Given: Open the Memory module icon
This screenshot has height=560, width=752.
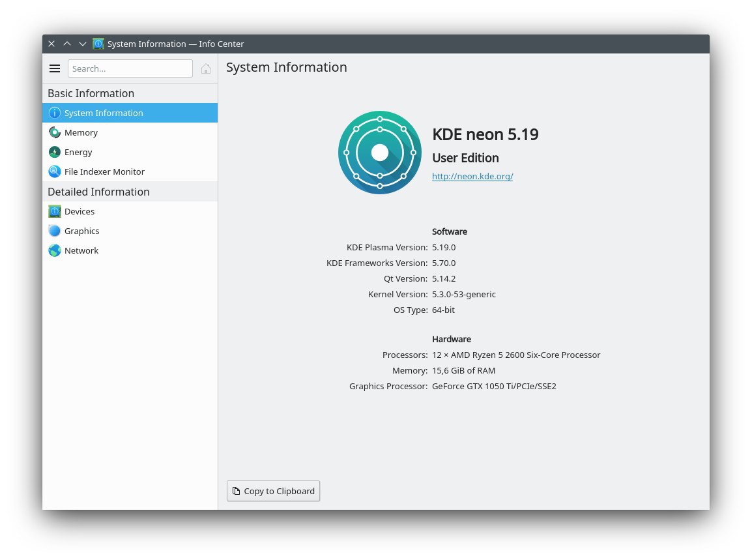Looking at the screenshot, I should [x=55, y=132].
